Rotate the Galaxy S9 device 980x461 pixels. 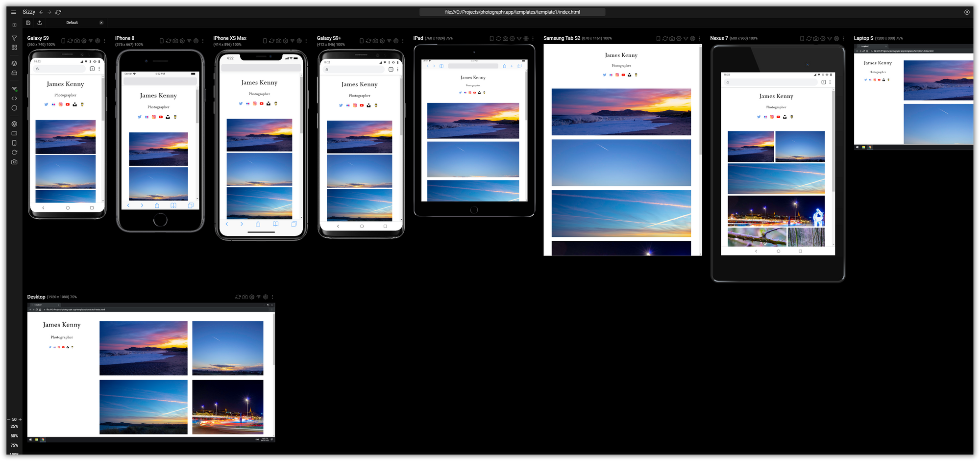click(x=63, y=41)
